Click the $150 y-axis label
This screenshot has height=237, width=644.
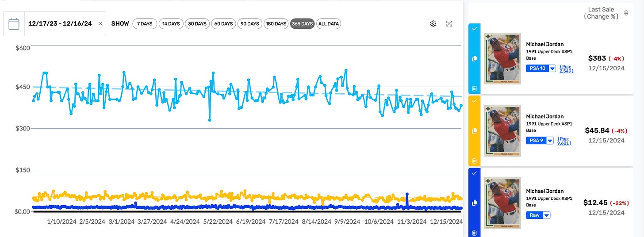click(22, 170)
